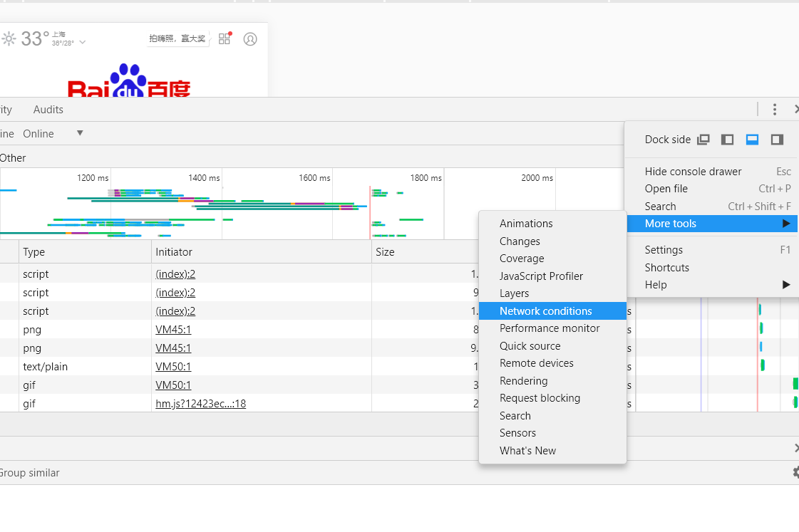Undock DevTools into separate window icon
799x532 pixels.
703,140
